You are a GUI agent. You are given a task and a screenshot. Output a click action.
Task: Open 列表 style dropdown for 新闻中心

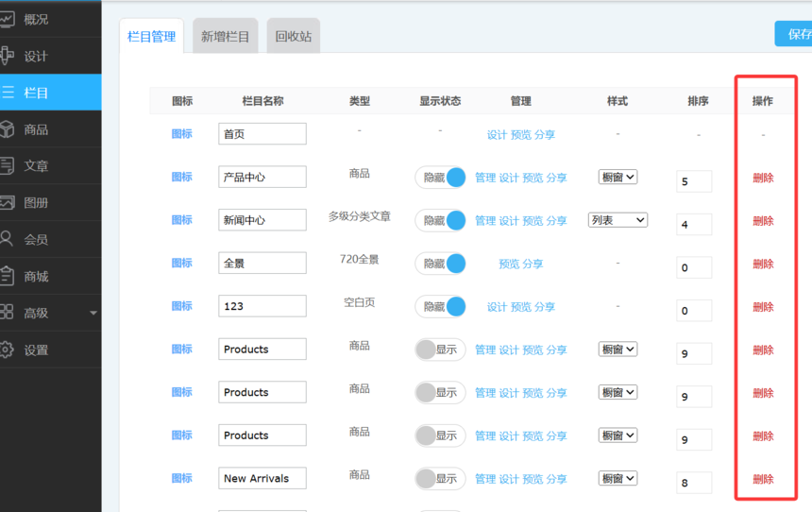(x=617, y=220)
